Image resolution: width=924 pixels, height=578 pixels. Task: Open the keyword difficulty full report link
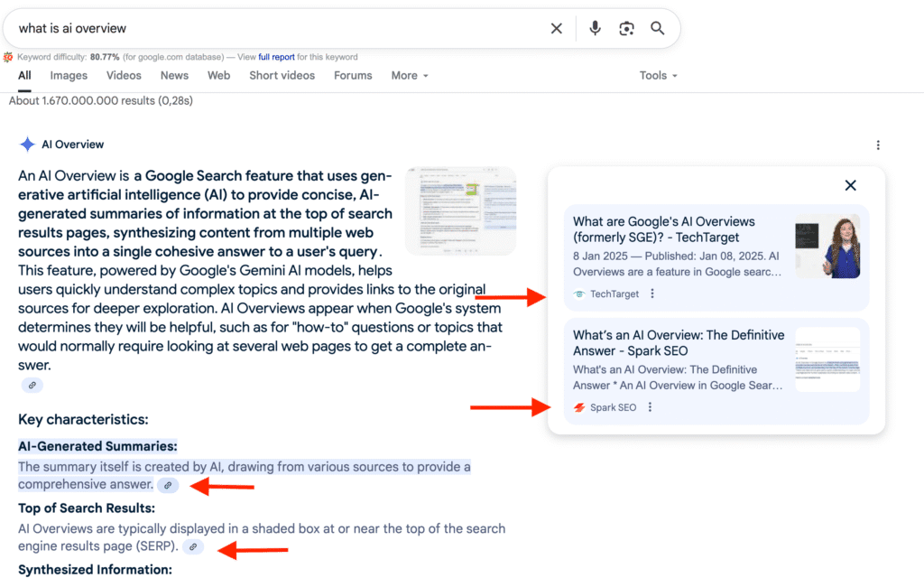(x=279, y=57)
